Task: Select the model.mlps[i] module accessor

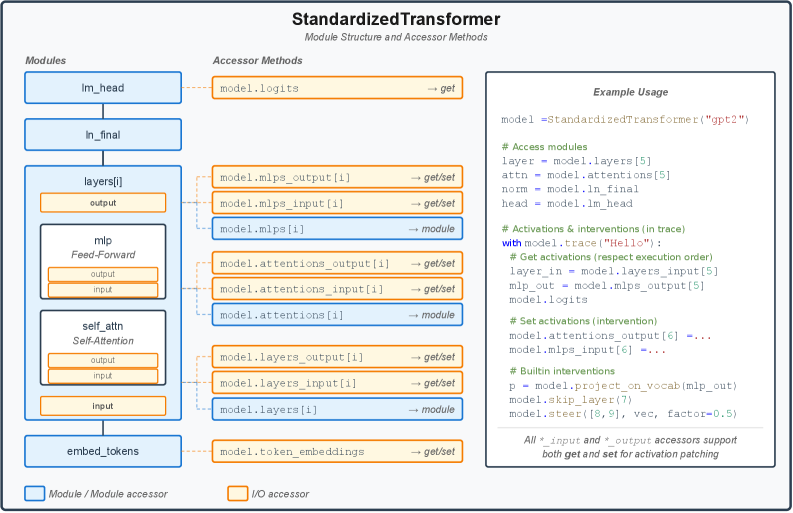Action: pos(337,229)
